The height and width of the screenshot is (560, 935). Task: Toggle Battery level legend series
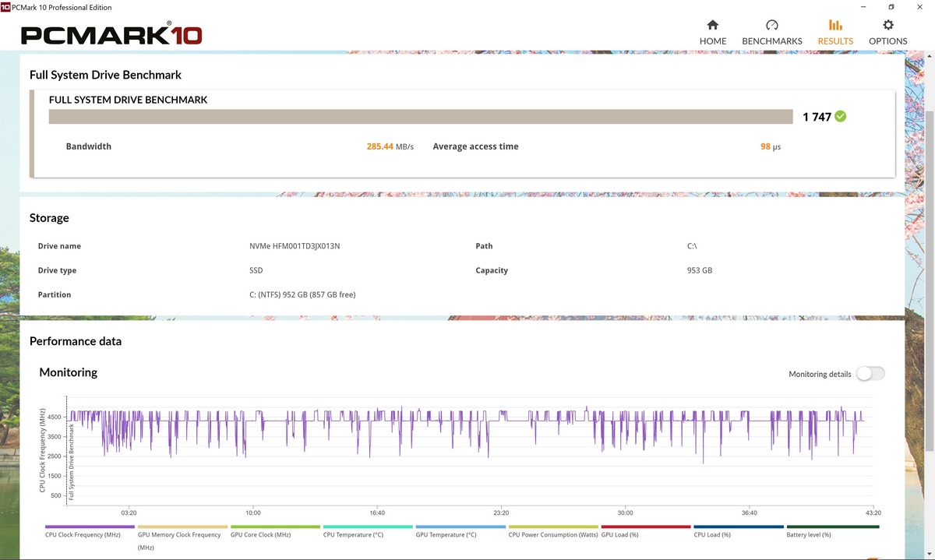(x=809, y=535)
